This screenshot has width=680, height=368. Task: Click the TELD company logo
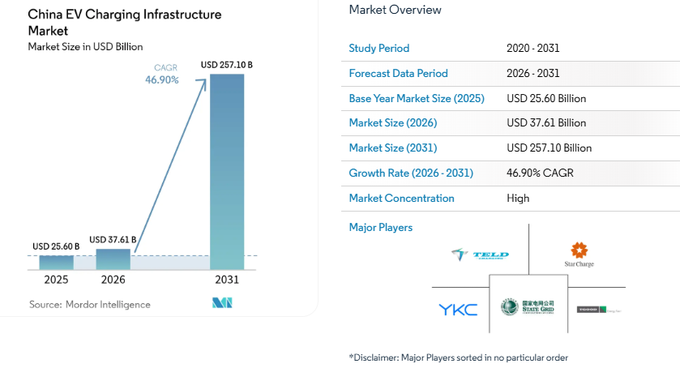[x=480, y=254]
